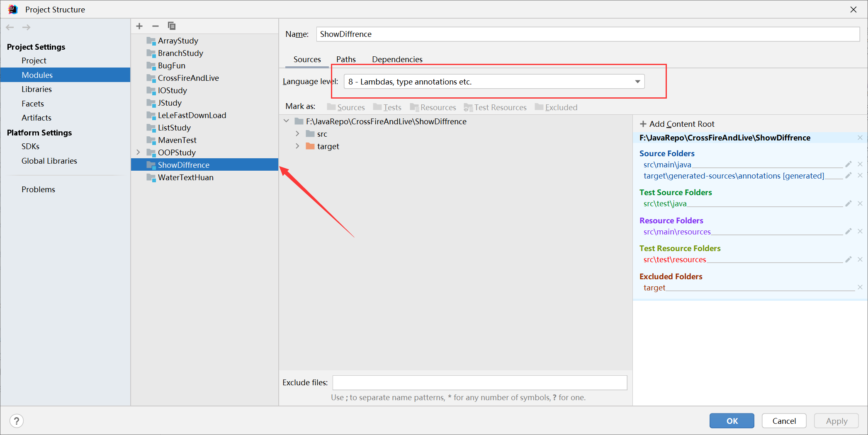Switch to the Paths tab
Image resolution: width=868 pixels, height=435 pixels.
(x=346, y=59)
